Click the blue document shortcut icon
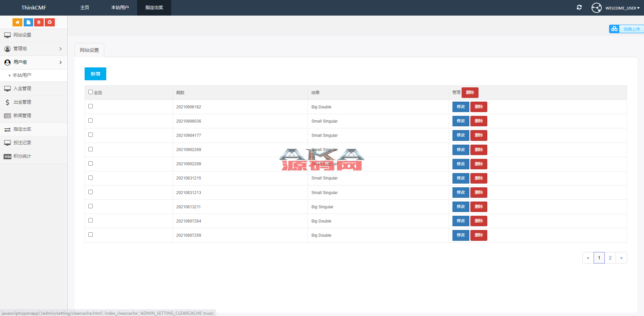This screenshot has width=644, height=316. click(x=28, y=22)
